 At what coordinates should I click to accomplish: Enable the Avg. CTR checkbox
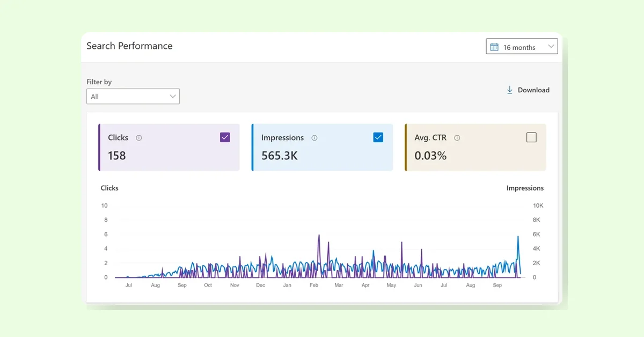tap(531, 137)
